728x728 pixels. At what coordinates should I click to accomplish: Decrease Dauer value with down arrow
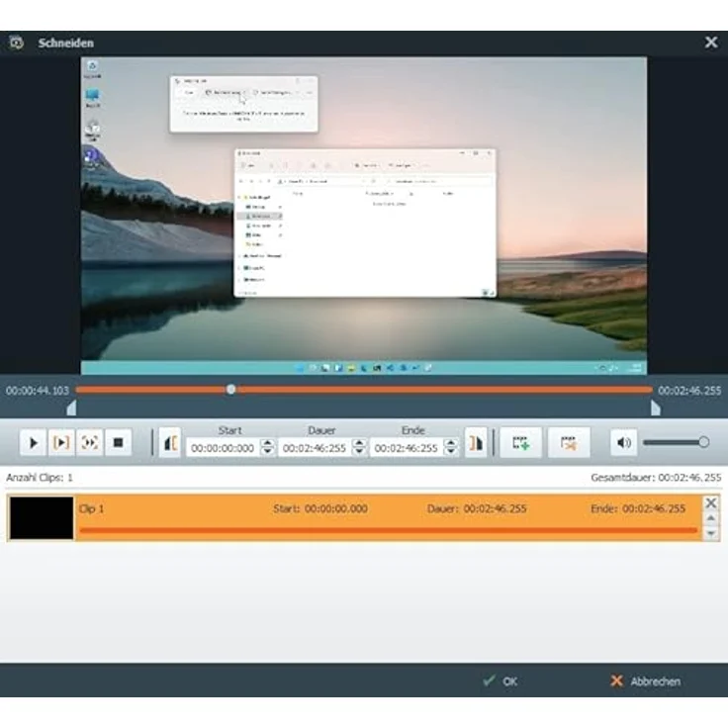click(359, 452)
